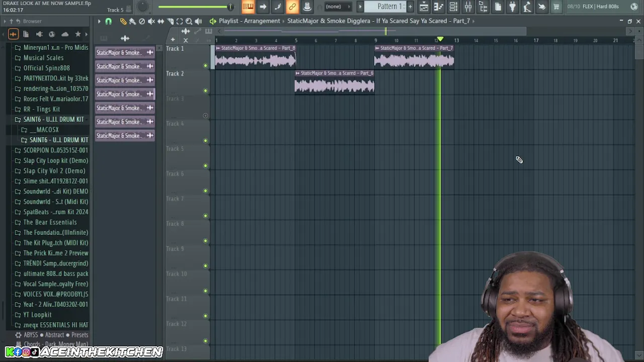This screenshot has height=362, width=644.
Task: Mute Track 1 with its green dot
Action: [x=205, y=66]
